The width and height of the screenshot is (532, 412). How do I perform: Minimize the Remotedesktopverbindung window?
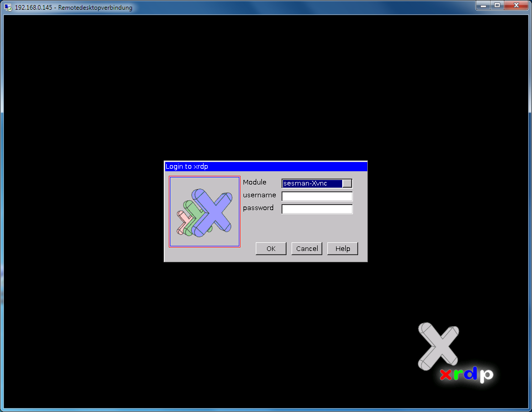point(483,5)
